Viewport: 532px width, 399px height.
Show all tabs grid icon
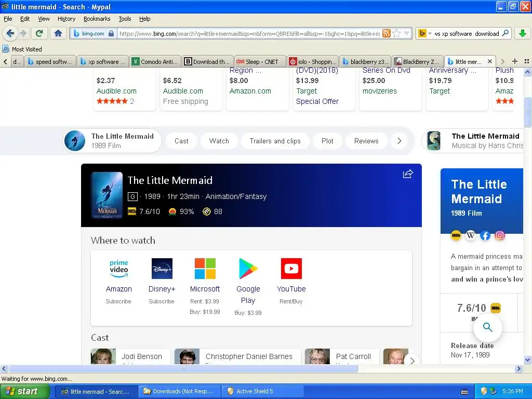click(x=527, y=61)
